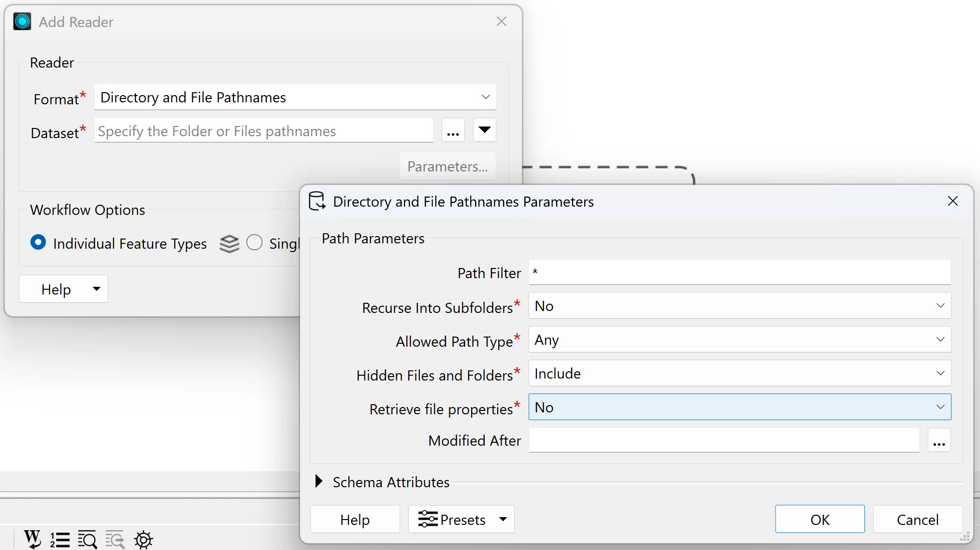
Task: Click the stacked layers icon near Single option
Action: click(229, 243)
